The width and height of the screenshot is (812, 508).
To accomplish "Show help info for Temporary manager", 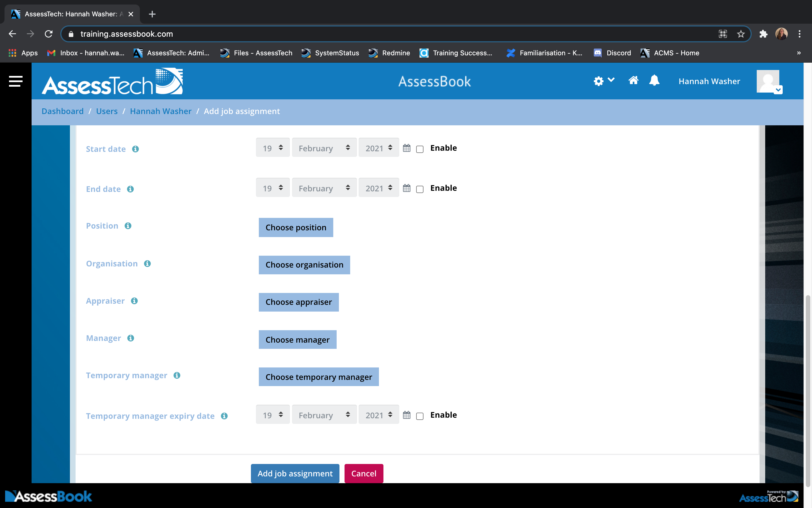I will (177, 375).
